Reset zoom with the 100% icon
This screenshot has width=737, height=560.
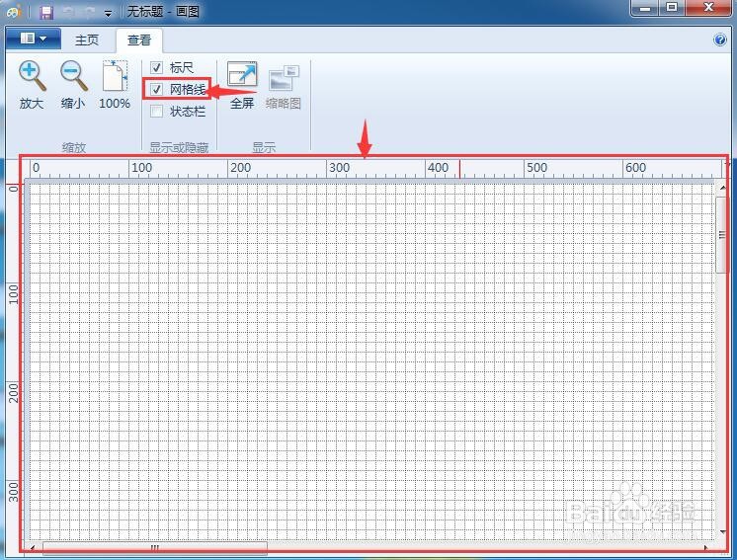coord(116,76)
